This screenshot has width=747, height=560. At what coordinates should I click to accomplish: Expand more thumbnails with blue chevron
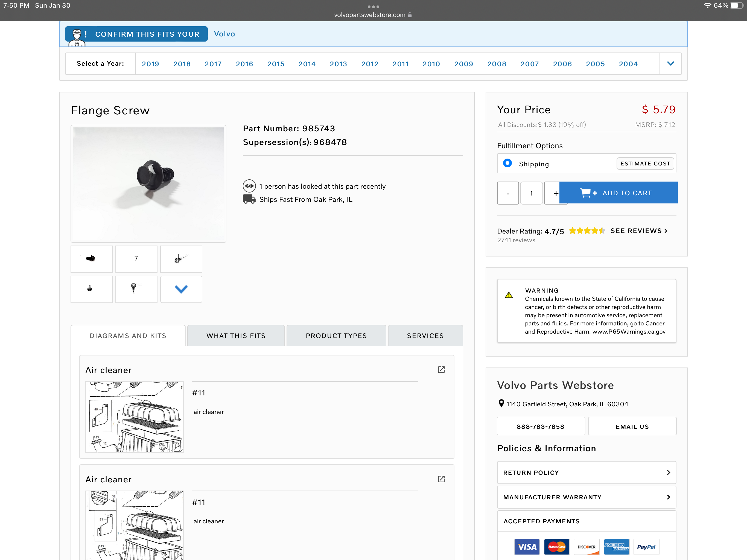click(x=181, y=289)
